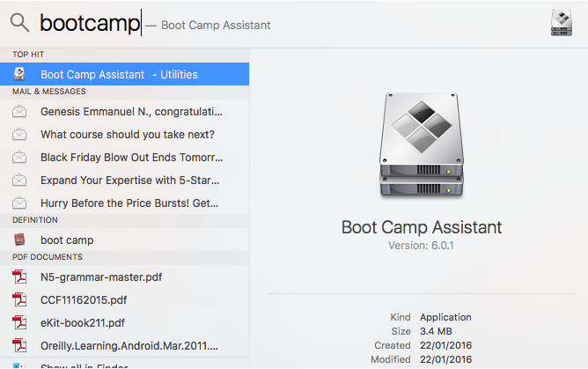The width and height of the screenshot is (588, 369).
Task: Click envelope icon beside Hurry Before email
Action: click(x=19, y=203)
